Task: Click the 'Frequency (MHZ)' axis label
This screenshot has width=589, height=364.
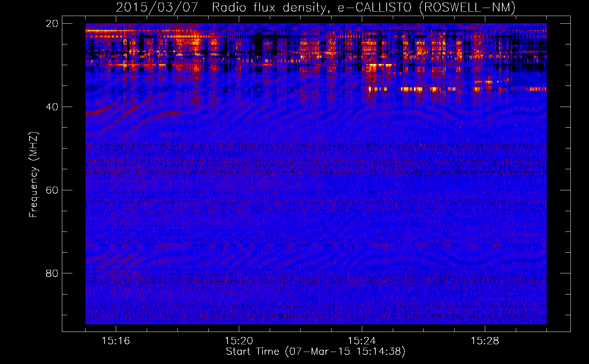Action: click(33, 175)
